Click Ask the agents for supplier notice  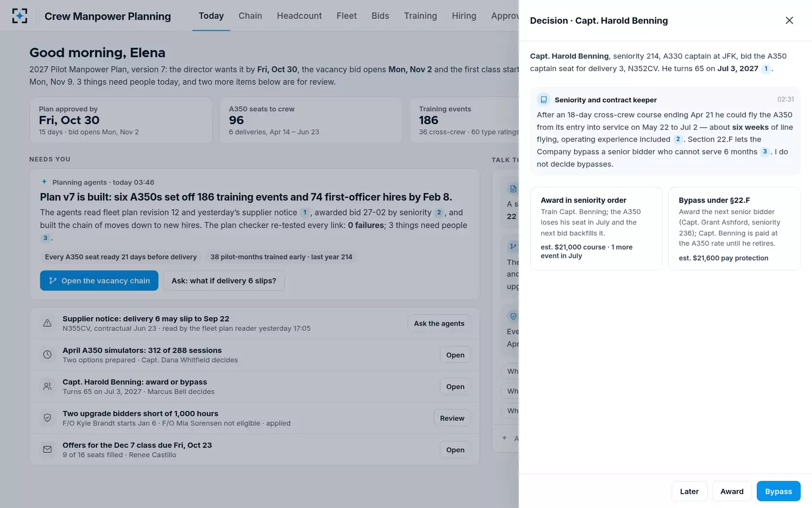point(439,323)
